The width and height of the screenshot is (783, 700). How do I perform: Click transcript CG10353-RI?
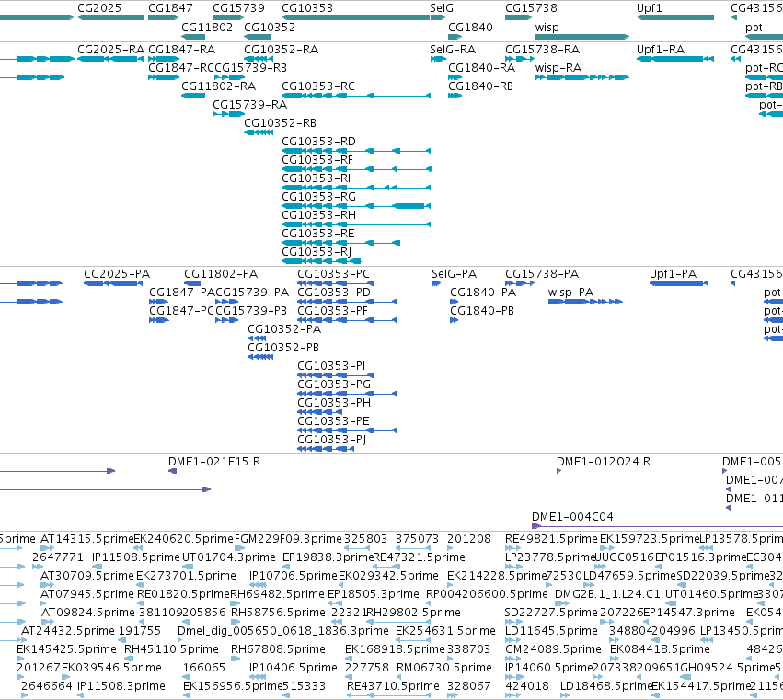[317, 178]
